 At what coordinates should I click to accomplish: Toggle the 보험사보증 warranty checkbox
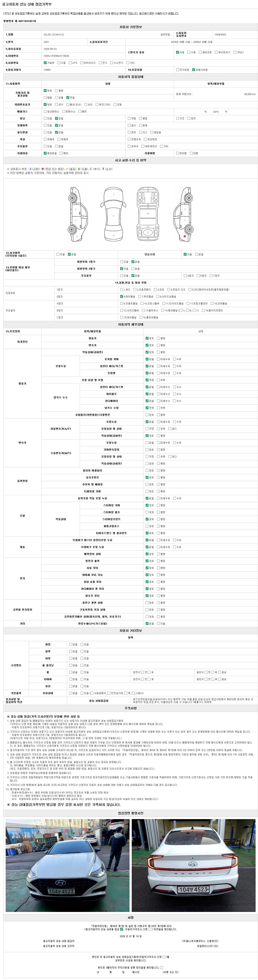click(x=194, y=70)
